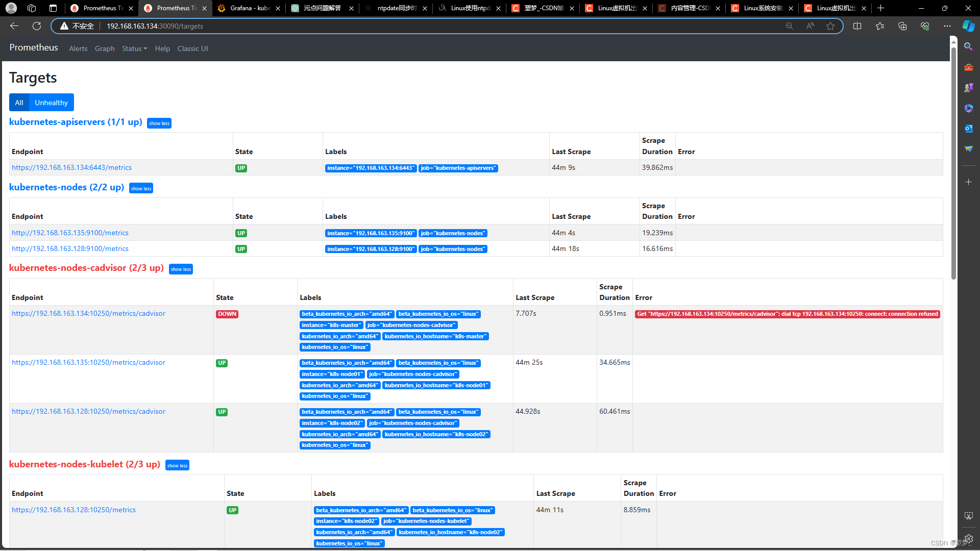Click the profile avatar icon
Viewport: 980px width, 551px height.
click(x=11, y=8)
